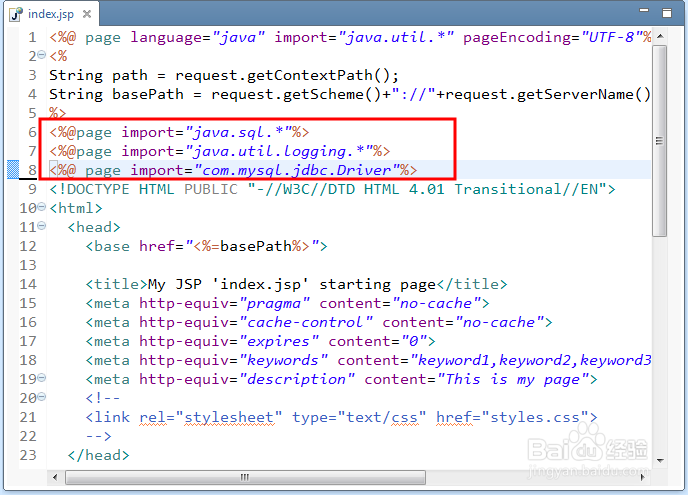This screenshot has height=495, width=688.
Task: Click on "This is my page" text
Action: pyautogui.click(x=512, y=379)
